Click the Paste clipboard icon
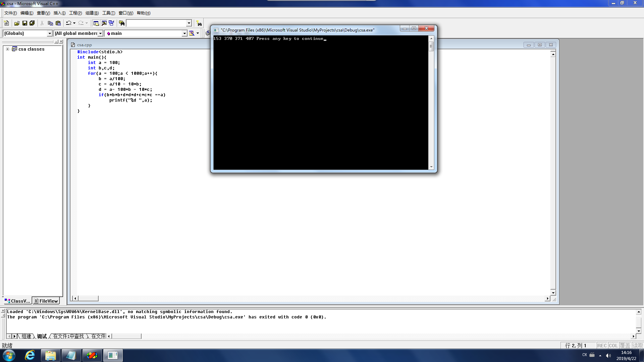 (x=58, y=23)
